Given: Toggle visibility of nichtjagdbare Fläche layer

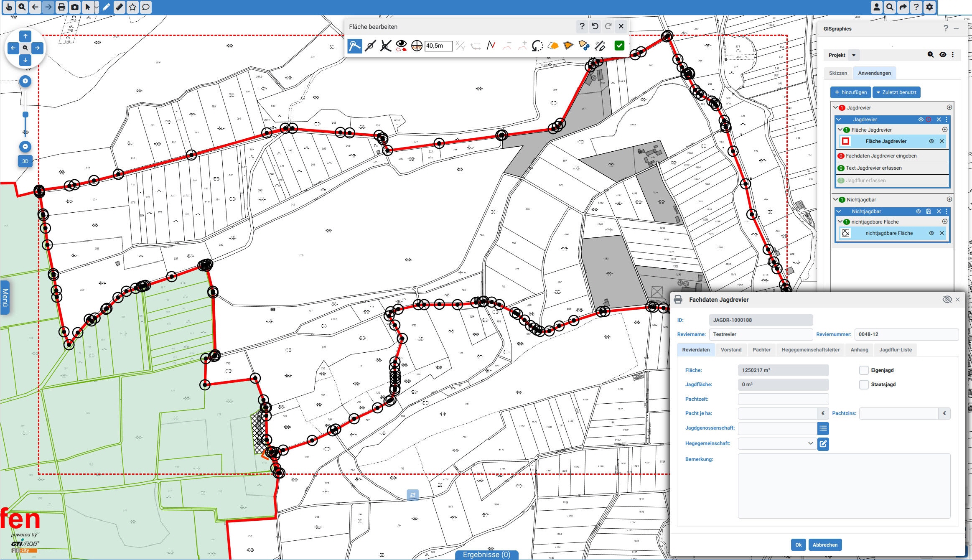Looking at the screenshot, I should (931, 233).
